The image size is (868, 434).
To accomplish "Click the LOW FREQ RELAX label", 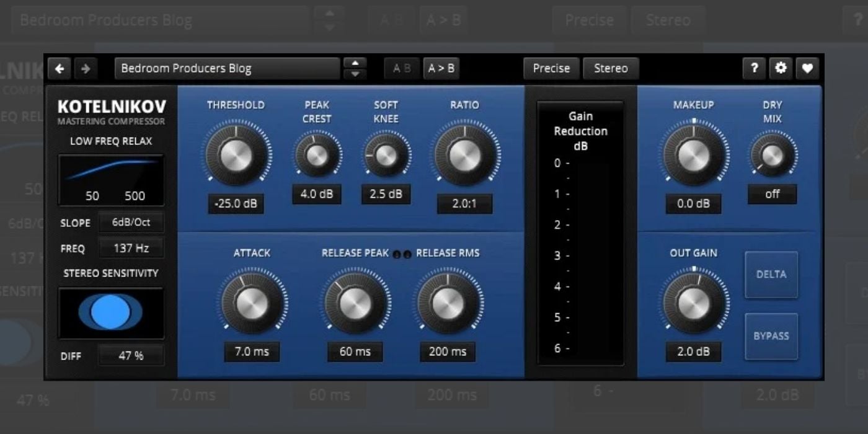I will click(x=111, y=141).
